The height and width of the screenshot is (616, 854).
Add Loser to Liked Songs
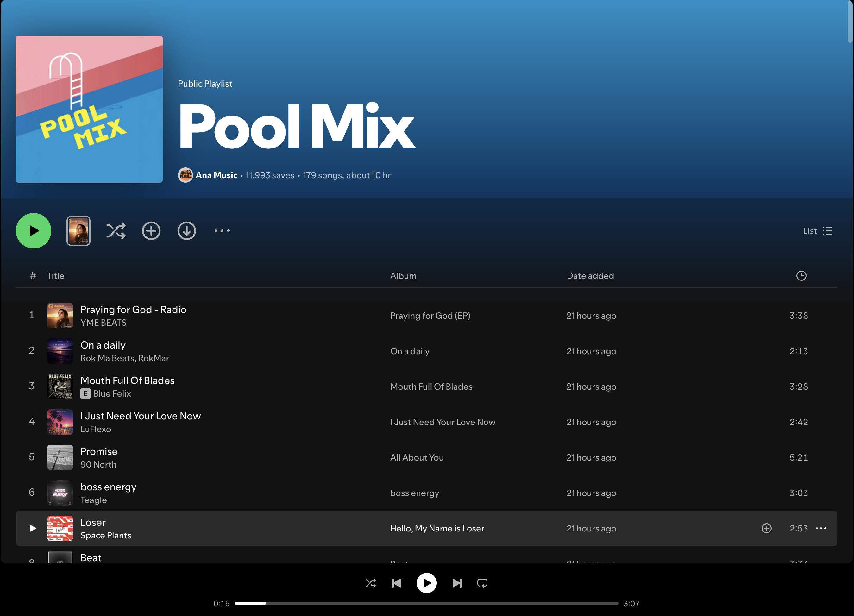tap(767, 528)
